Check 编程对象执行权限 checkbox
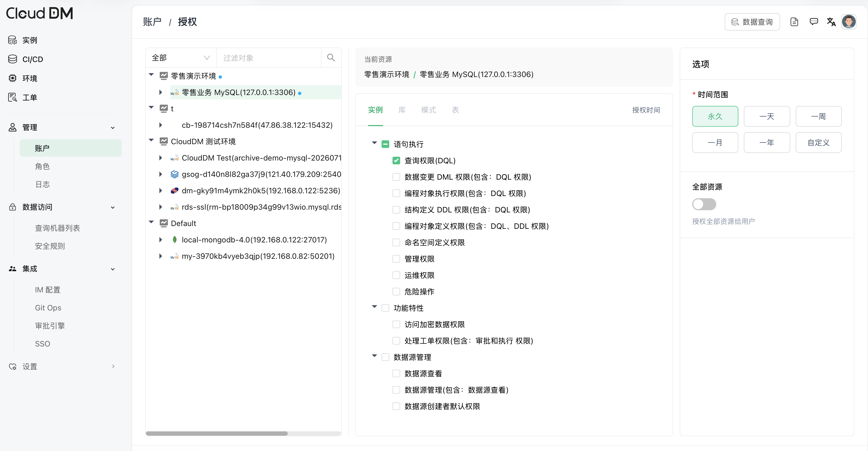 pyautogui.click(x=396, y=193)
